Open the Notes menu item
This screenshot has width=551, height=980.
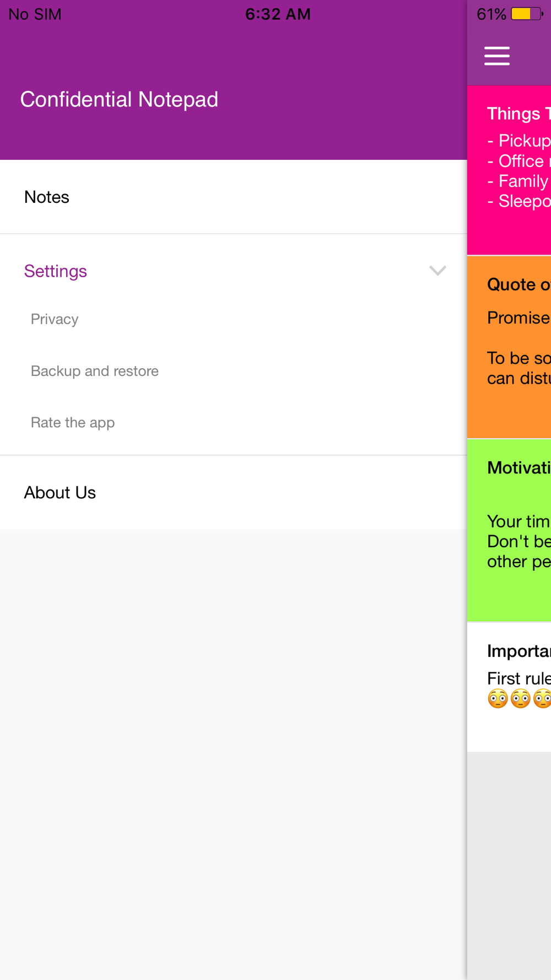(234, 197)
